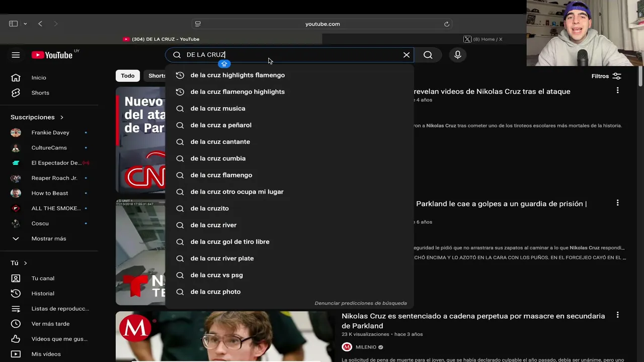This screenshot has width=644, height=362.
Task: Open more options for cadena perpetua video
Action: pos(617,315)
